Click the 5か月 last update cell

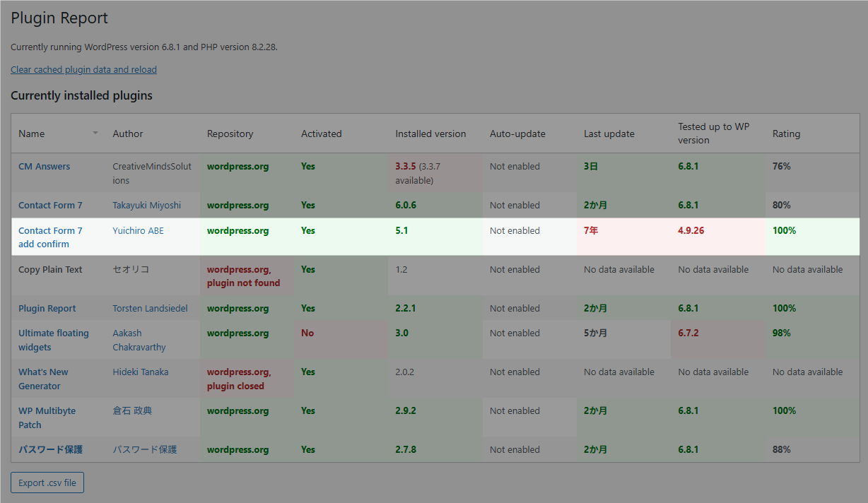pyautogui.click(x=624, y=340)
